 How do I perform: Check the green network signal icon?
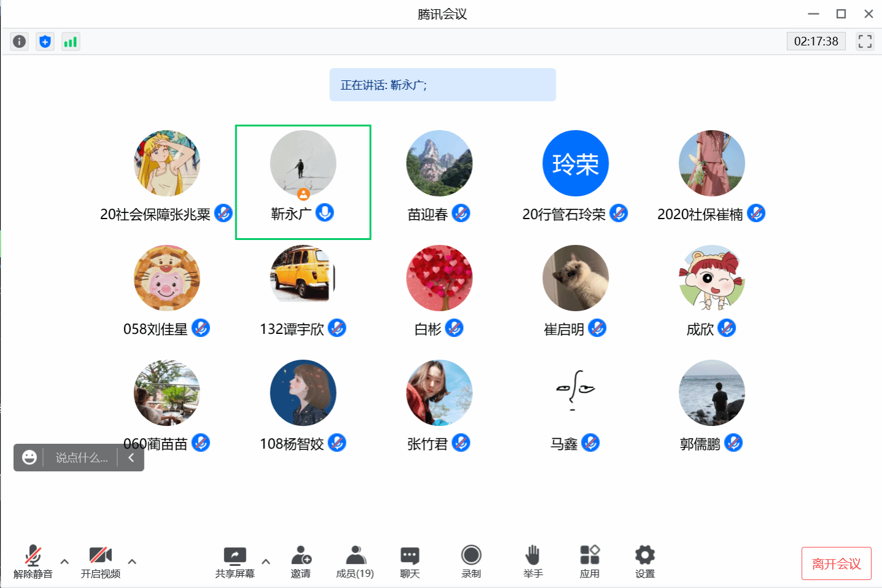click(71, 41)
